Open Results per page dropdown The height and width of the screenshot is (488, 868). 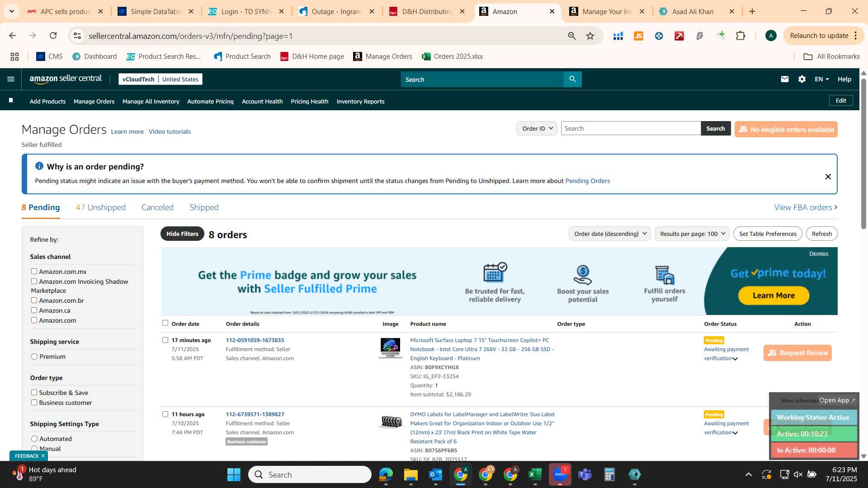click(x=692, y=234)
